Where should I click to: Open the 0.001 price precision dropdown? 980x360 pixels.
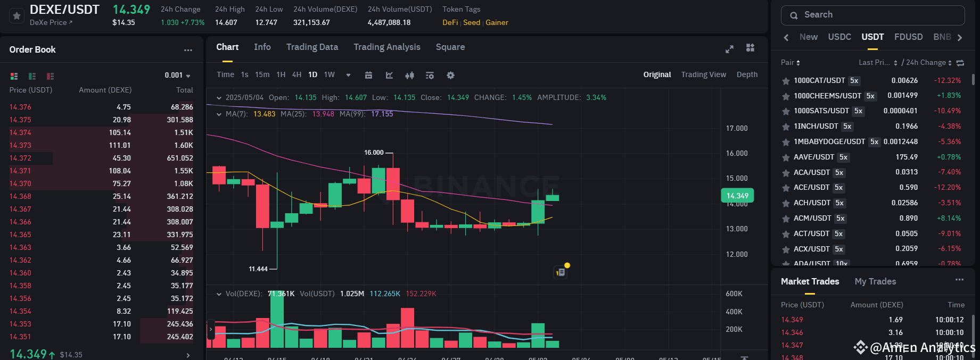[x=177, y=76]
